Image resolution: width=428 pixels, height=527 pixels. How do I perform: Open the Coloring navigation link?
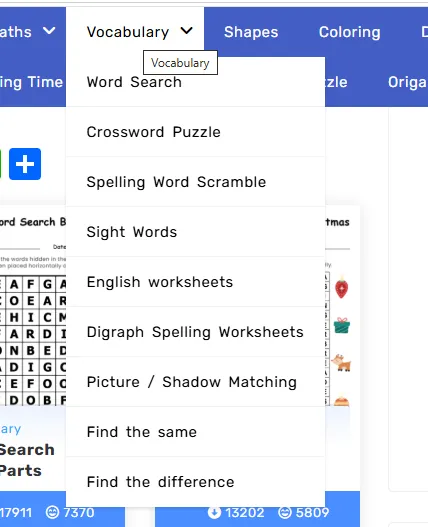pos(350,32)
